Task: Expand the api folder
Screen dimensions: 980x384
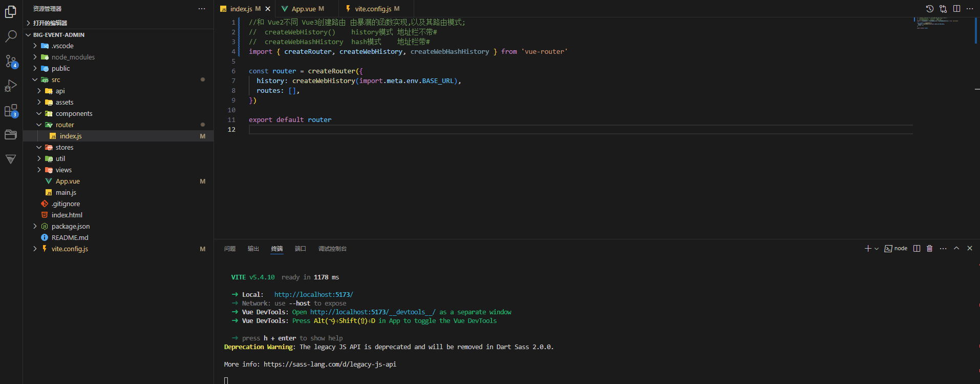Action: 118,91
